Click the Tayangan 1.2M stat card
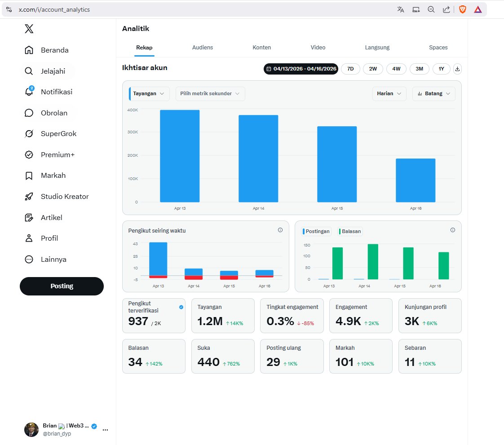The height and width of the screenshot is (445, 504). 223,316
